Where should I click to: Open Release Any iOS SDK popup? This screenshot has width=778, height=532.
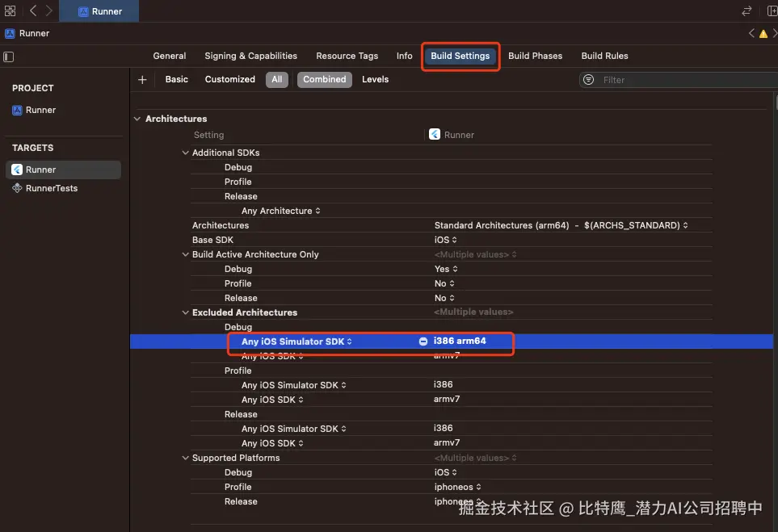point(272,443)
